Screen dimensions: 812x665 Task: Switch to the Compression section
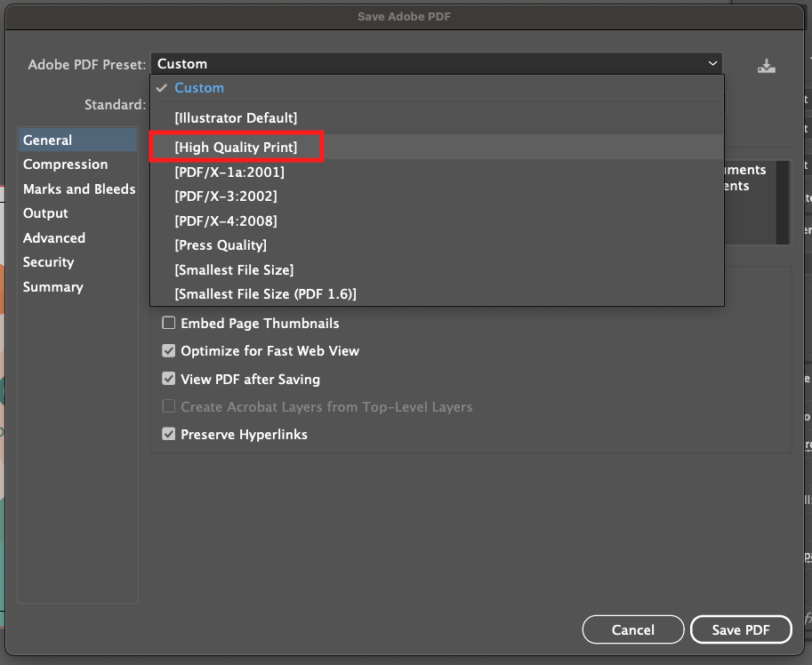(77, 164)
